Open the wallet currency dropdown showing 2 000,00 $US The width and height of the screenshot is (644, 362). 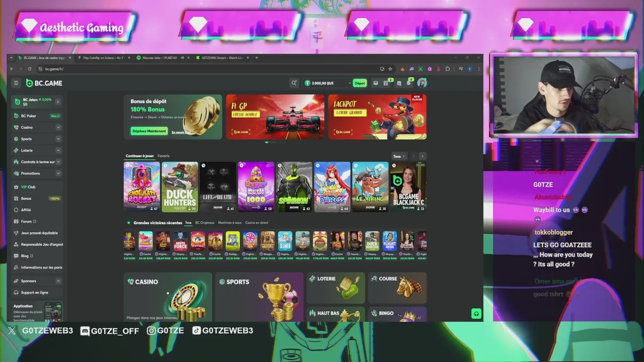click(328, 83)
